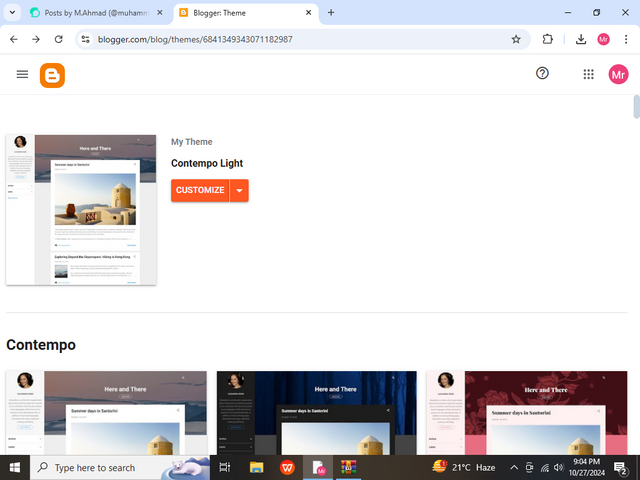Select the Blogger: Theme tab
The image size is (640, 480).
246,13
